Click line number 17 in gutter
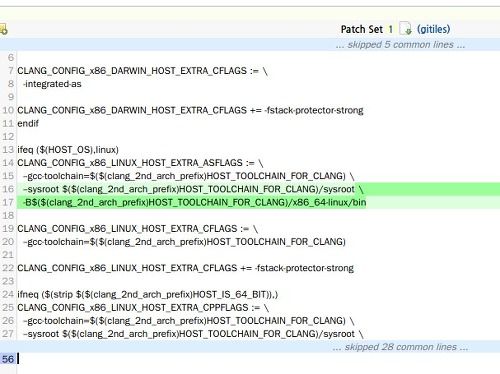Image resolution: width=500 pixels, height=374 pixels. point(8,202)
